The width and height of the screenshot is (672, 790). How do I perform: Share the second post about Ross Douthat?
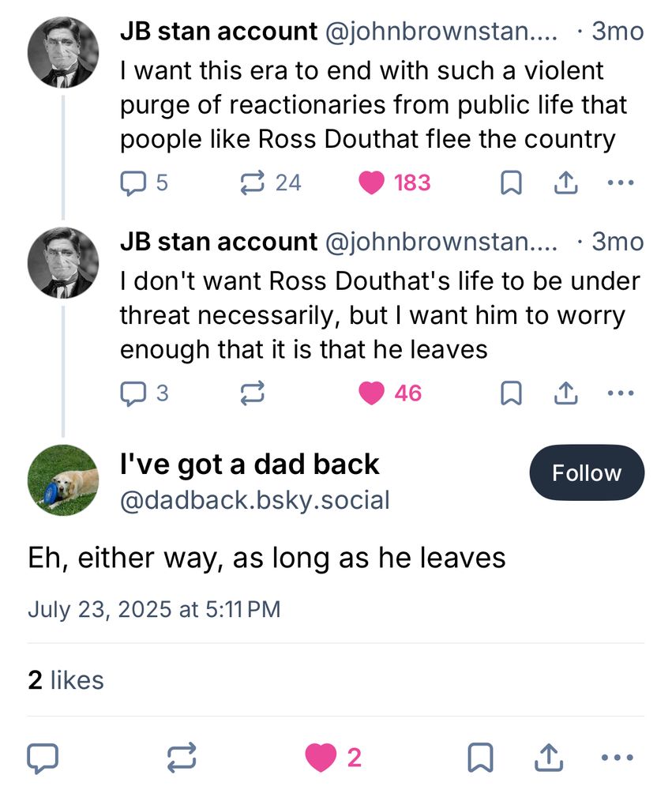tap(565, 393)
